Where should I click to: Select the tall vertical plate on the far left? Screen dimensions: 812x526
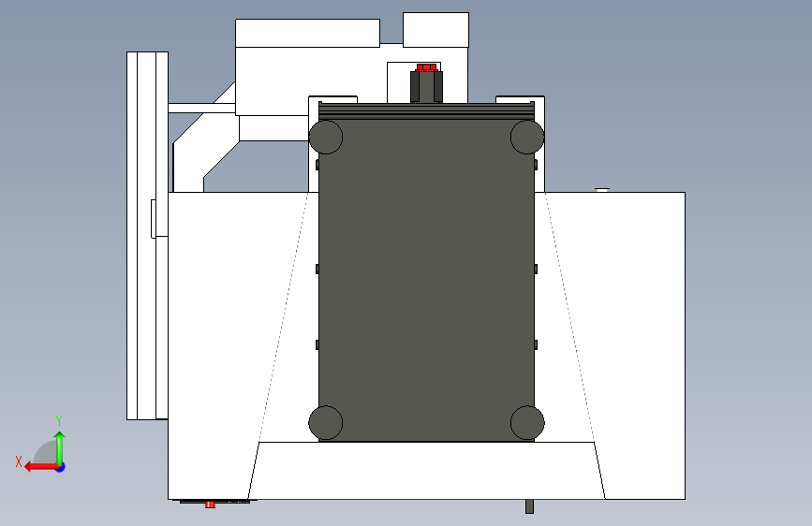(147, 236)
